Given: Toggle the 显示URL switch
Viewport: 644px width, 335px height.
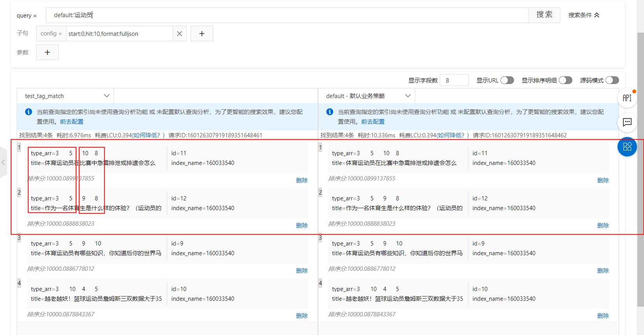Looking at the screenshot, I should pyautogui.click(x=507, y=80).
